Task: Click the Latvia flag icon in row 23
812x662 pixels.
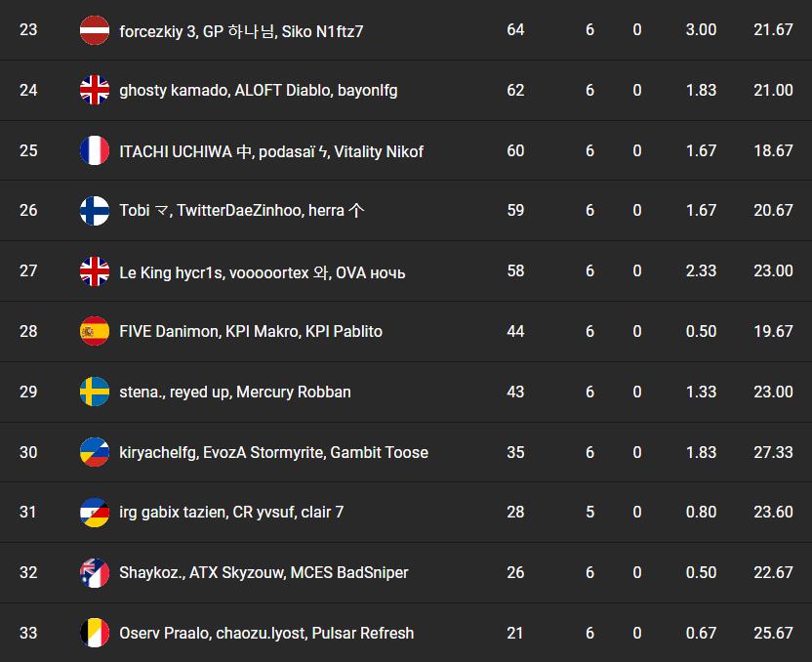Action: pos(95,30)
